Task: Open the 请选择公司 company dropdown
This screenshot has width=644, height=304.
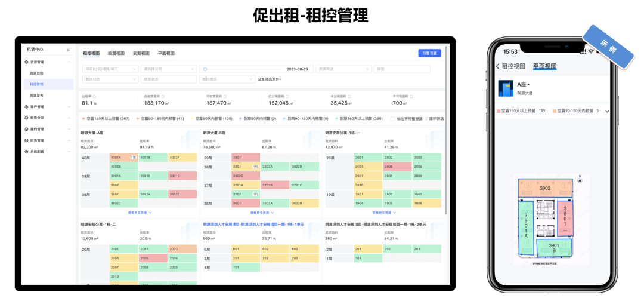Action: [168, 69]
